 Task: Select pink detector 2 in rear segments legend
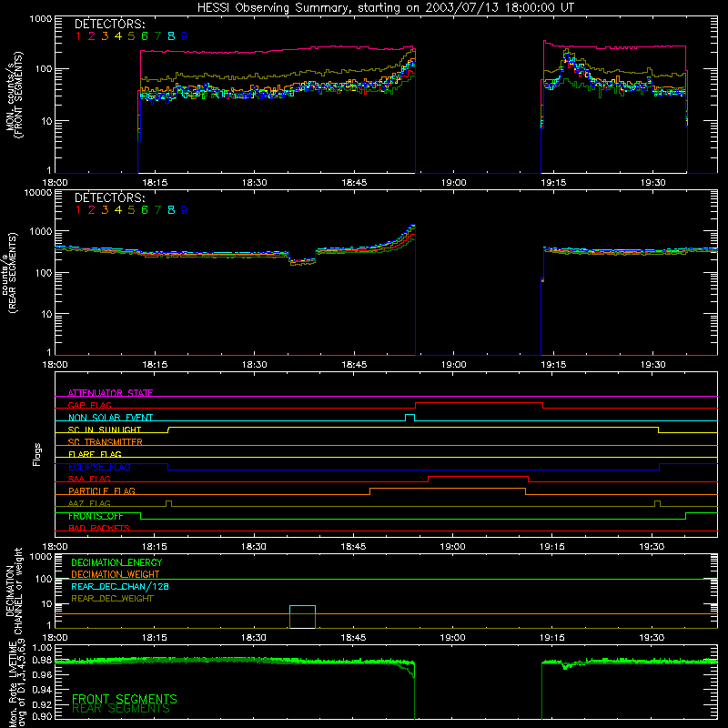(x=92, y=210)
